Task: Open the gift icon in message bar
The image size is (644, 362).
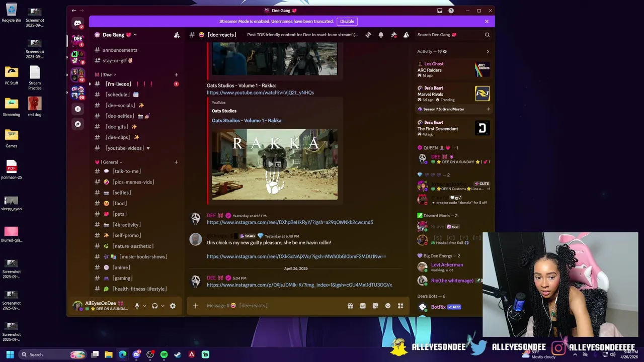Action: 350,306
